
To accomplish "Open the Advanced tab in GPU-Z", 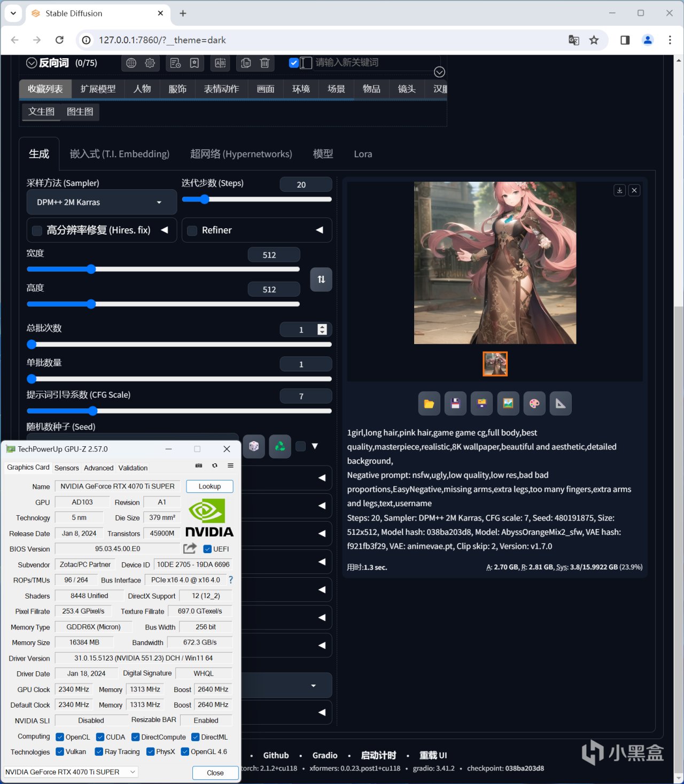I will [x=99, y=468].
